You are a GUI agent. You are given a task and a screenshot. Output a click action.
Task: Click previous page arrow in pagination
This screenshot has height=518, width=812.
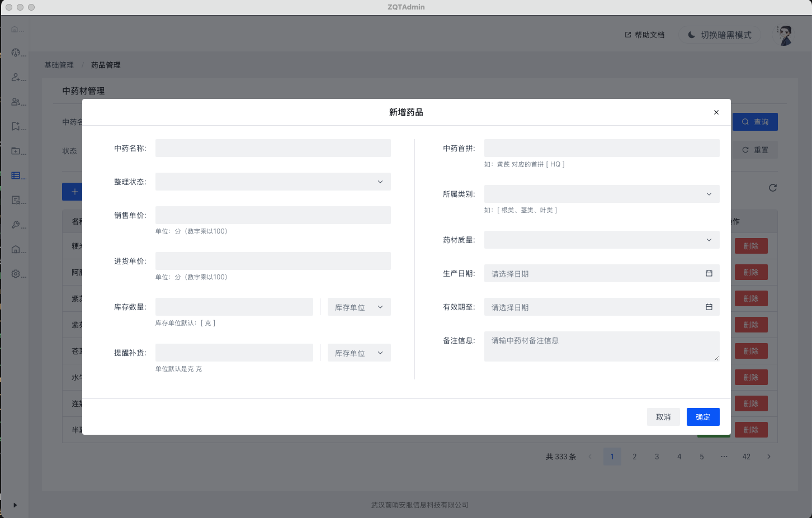point(590,457)
